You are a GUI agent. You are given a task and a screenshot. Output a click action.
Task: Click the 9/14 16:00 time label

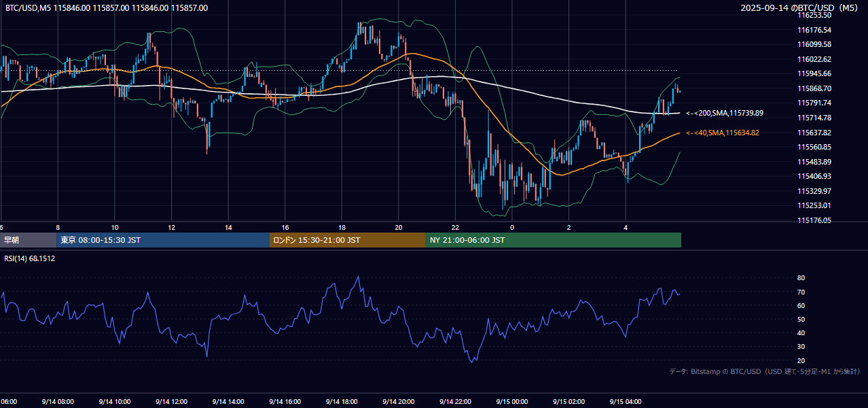tap(285, 402)
